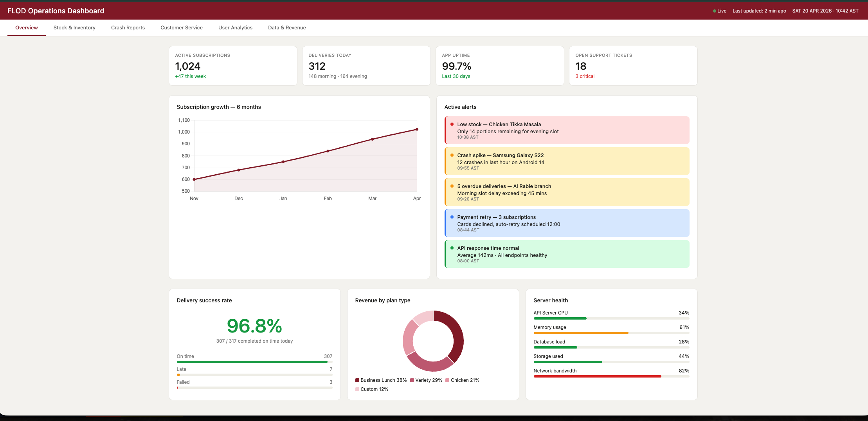868x421 pixels.
Task: Open the Active Subscriptions card
Action: (233, 66)
